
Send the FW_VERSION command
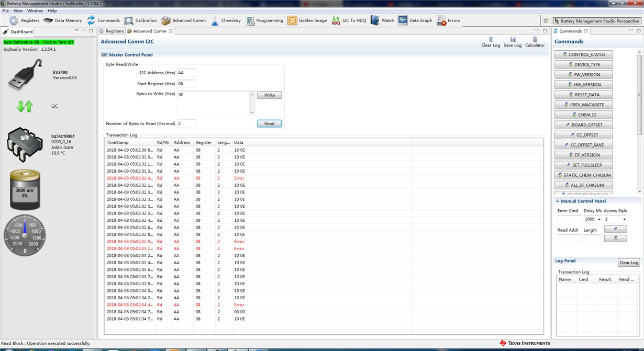pyautogui.click(x=584, y=74)
